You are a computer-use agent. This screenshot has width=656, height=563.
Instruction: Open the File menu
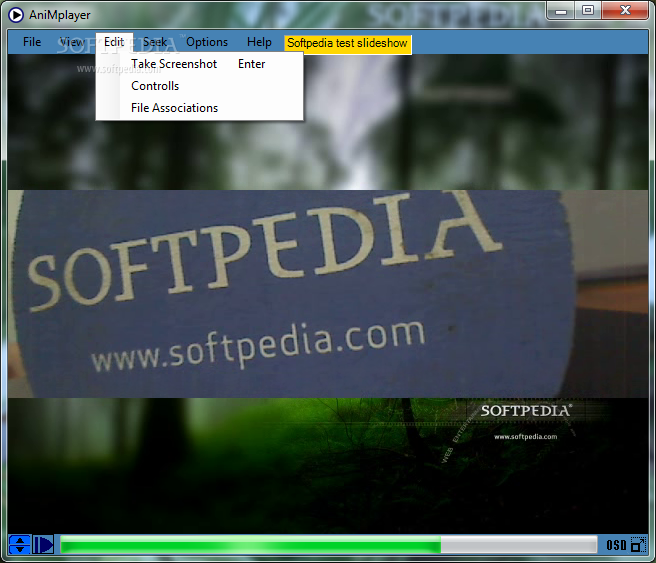click(x=32, y=42)
